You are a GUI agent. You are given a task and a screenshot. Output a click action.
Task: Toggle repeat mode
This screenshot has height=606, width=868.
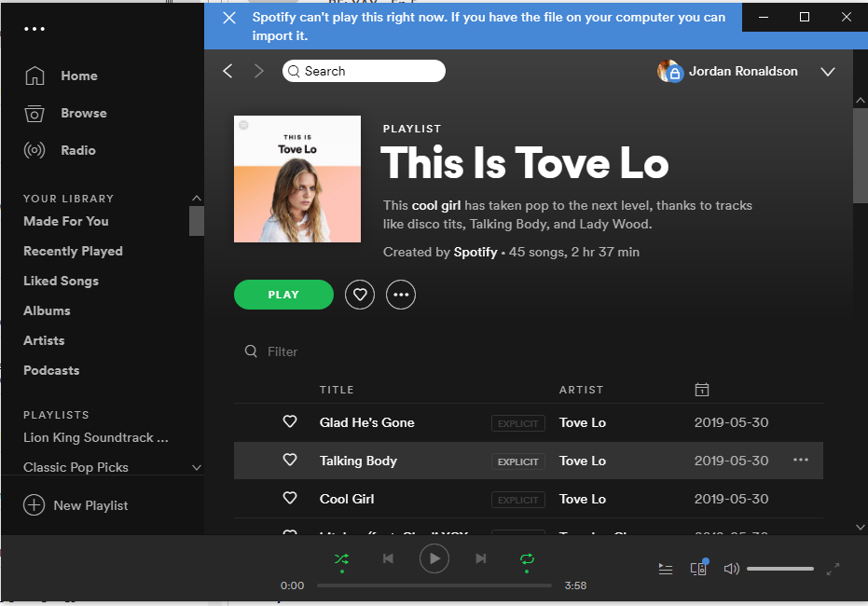[527, 558]
